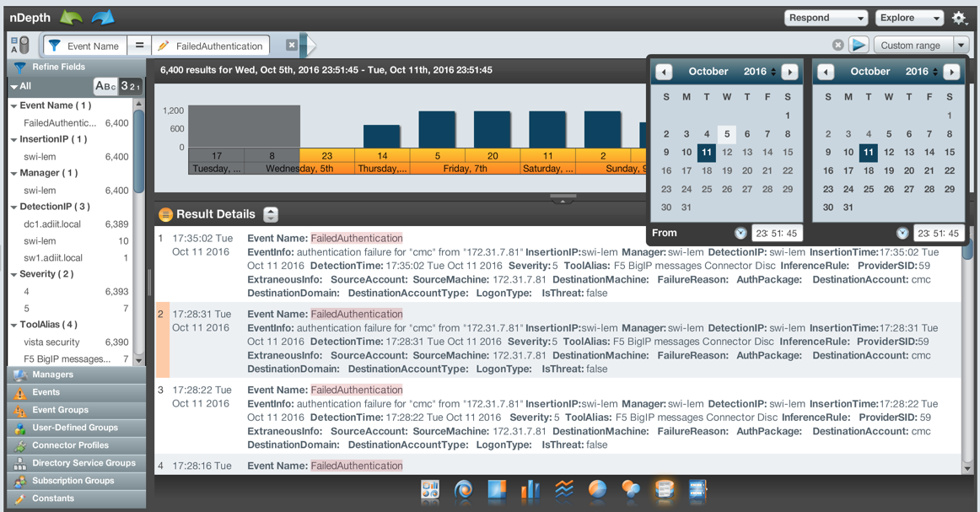980x512 pixels.
Task: Open the Connector Profiles pane
Action: click(76, 445)
